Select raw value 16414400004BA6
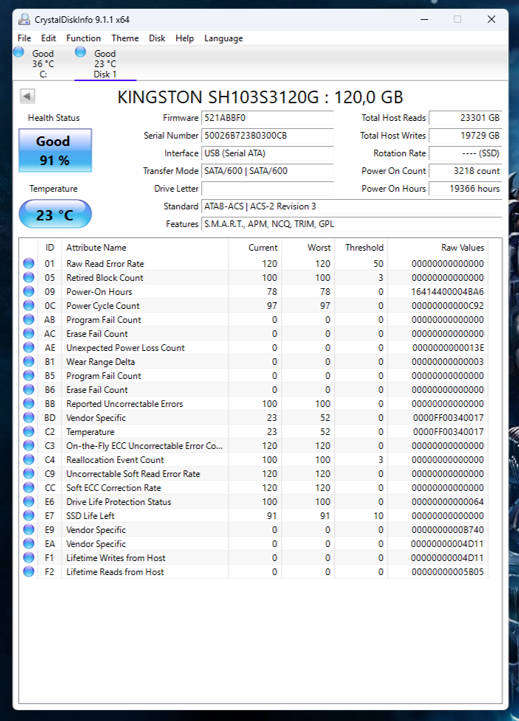This screenshot has height=721, width=519. coord(447,292)
